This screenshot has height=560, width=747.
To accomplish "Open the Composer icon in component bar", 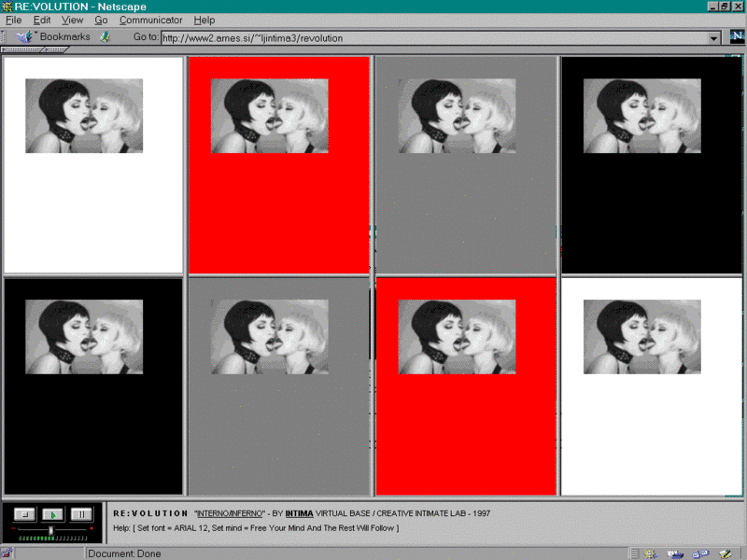I will pyautogui.click(x=724, y=553).
